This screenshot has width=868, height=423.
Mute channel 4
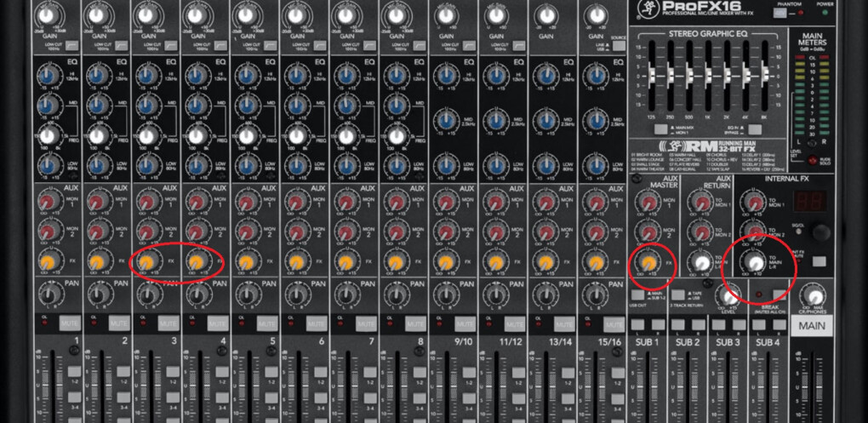(219, 323)
